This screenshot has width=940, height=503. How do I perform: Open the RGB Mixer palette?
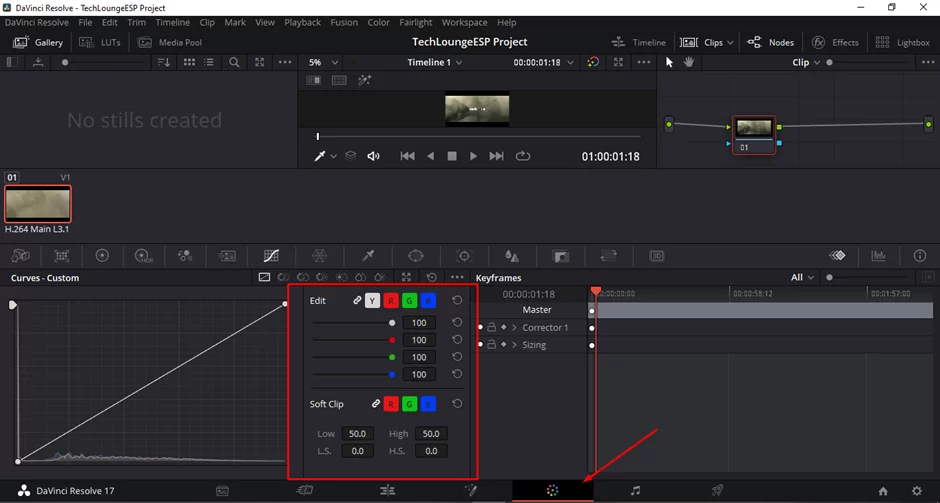[185, 256]
